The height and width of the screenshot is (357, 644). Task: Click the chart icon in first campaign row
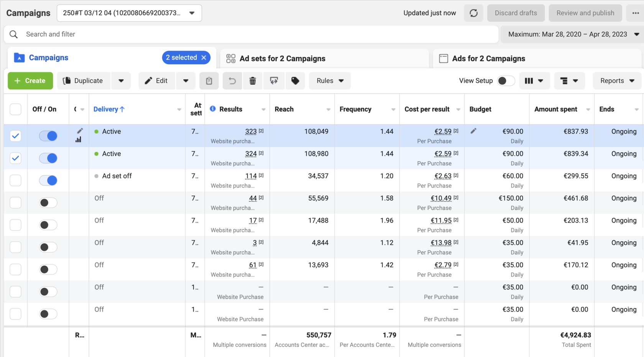tap(79, 140)
